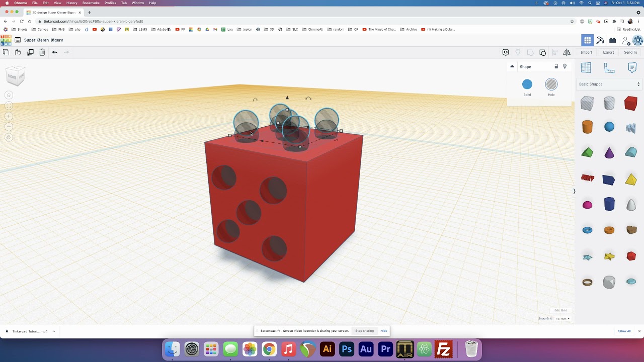Viewport: 644px width, 362px height.
Task: Click the Export button
Action: pos(608,52)
